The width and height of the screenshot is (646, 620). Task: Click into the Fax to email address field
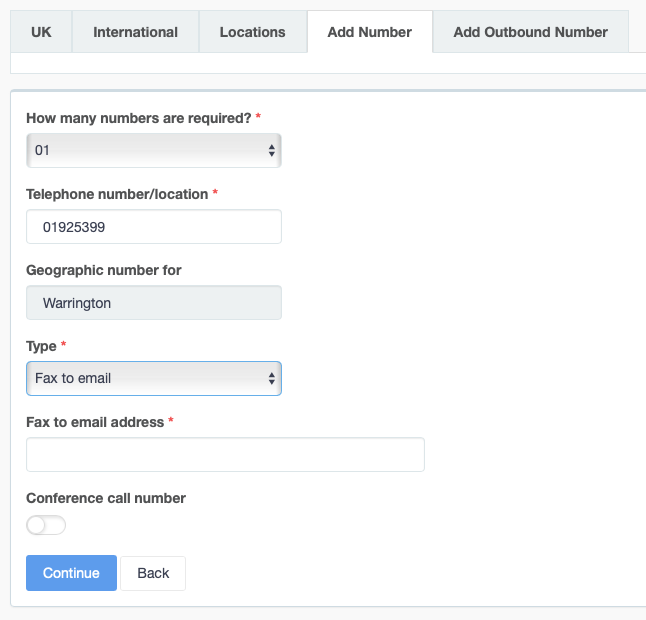pyautogui.click(x=225, y=454)
